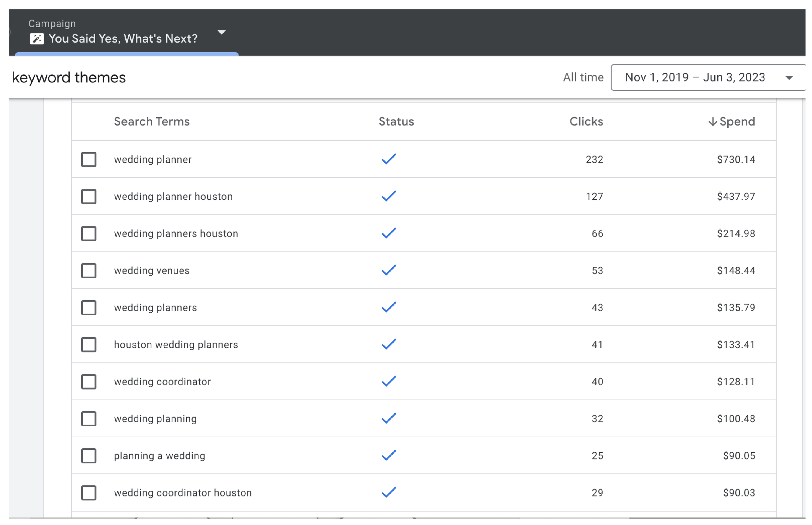This screenshot has width=812, height=525.
Task: Click the search term wedding coordinator houston
Action: pos(183,493)
